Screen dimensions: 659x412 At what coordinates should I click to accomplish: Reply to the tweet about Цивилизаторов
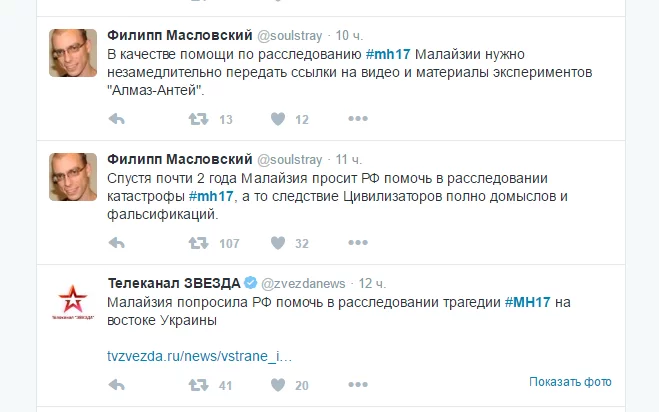tap(116, 243)
